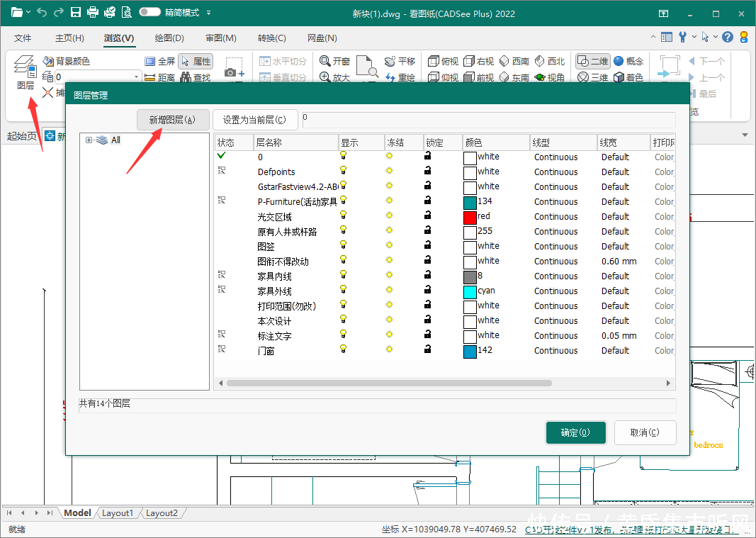756x538 pixels.
Task: Click the save icon in the title bar
Action: click(76, 12)
